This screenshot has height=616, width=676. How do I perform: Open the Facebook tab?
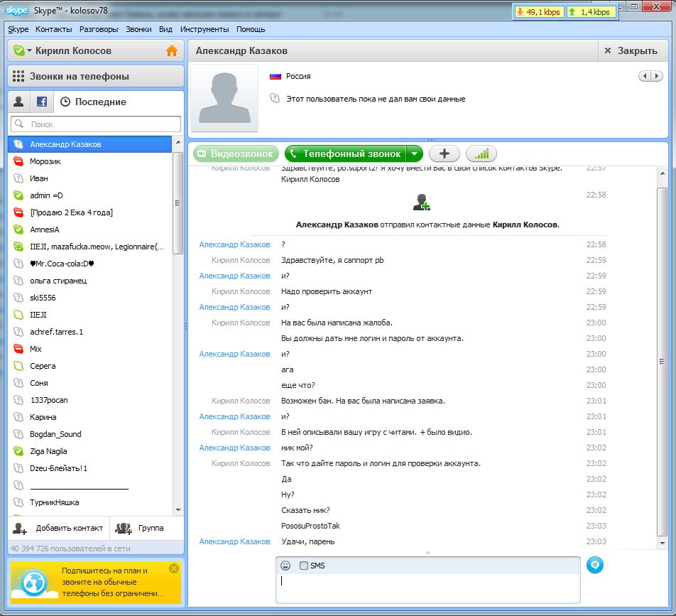pyautogui.click(x=42, y=102)
